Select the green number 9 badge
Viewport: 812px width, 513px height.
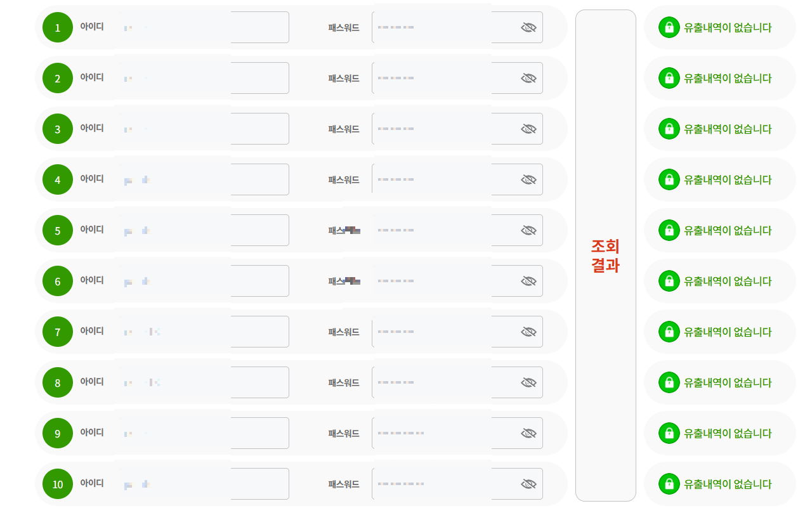57,433
